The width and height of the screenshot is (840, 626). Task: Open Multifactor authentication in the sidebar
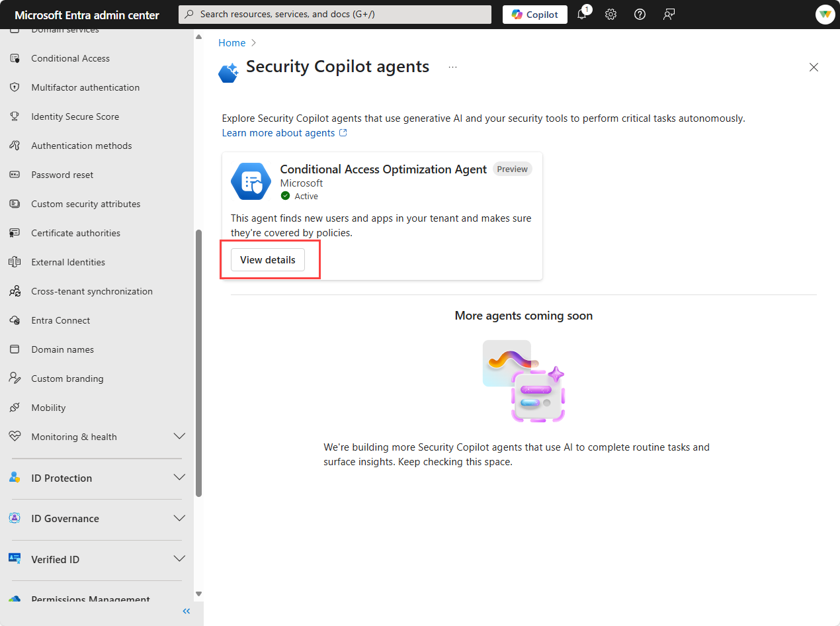pos(85,87)
